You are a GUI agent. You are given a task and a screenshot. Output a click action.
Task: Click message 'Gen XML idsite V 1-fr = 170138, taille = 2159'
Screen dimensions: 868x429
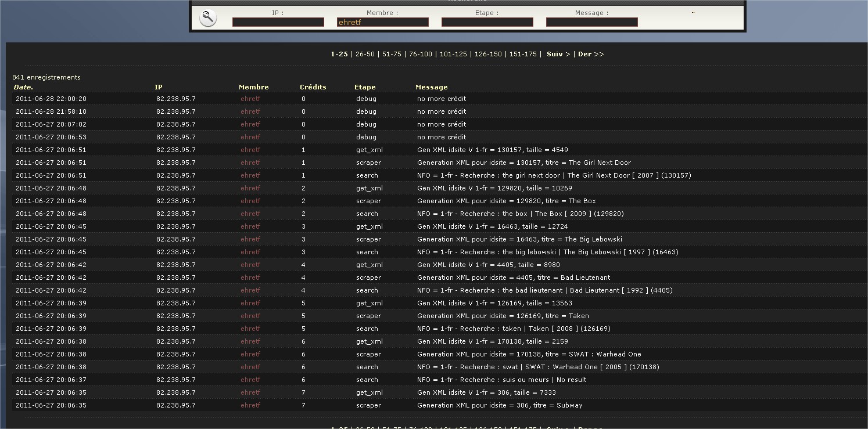point(493,341)
